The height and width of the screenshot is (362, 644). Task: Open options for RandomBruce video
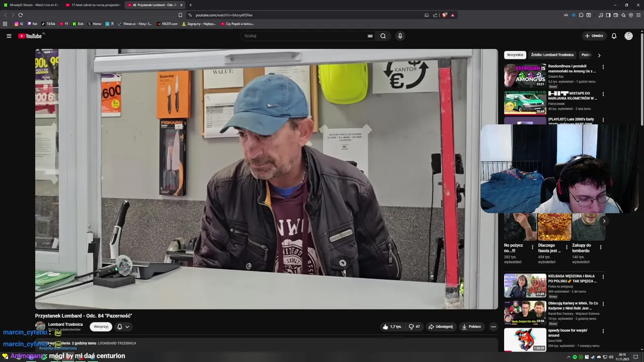[x=603, y=67]
